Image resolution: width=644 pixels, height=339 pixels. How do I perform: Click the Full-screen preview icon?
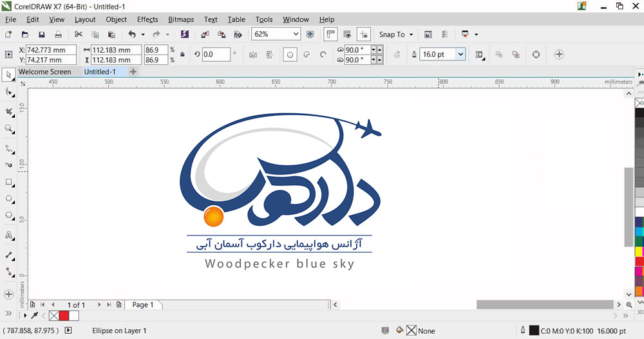[x=310, y=35]
